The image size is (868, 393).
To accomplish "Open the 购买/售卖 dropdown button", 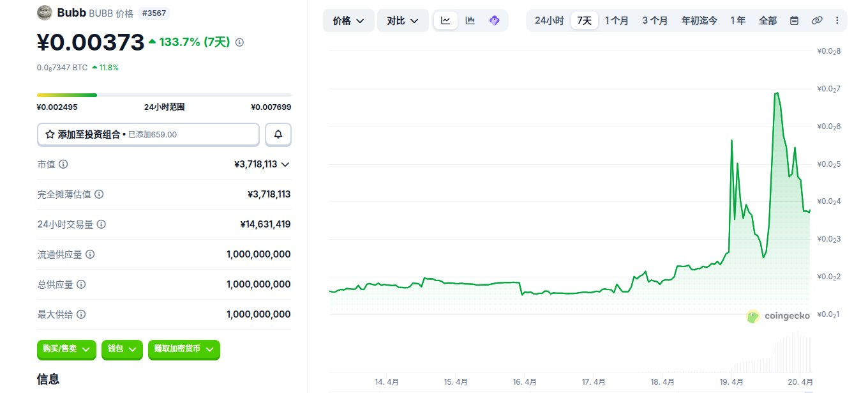I will pyautogui.click(x=66, y=349).
